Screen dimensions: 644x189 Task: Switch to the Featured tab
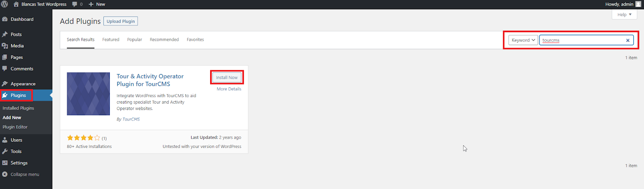pos(111,39)
